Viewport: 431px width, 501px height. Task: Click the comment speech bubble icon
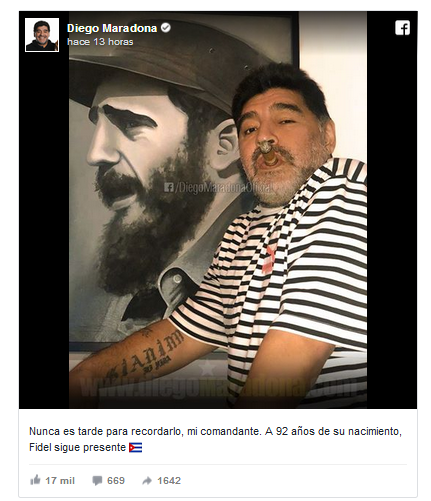[97, 480]
